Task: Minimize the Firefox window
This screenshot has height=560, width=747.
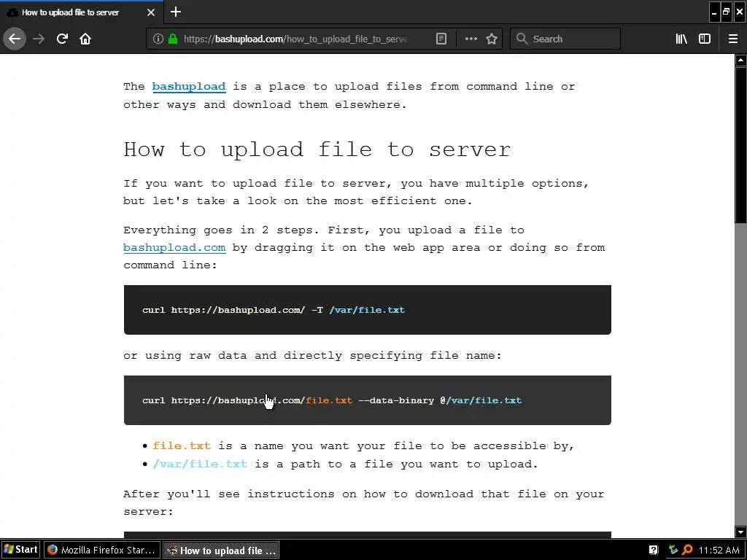Action: pyautogui.click(x=713, y=12)
